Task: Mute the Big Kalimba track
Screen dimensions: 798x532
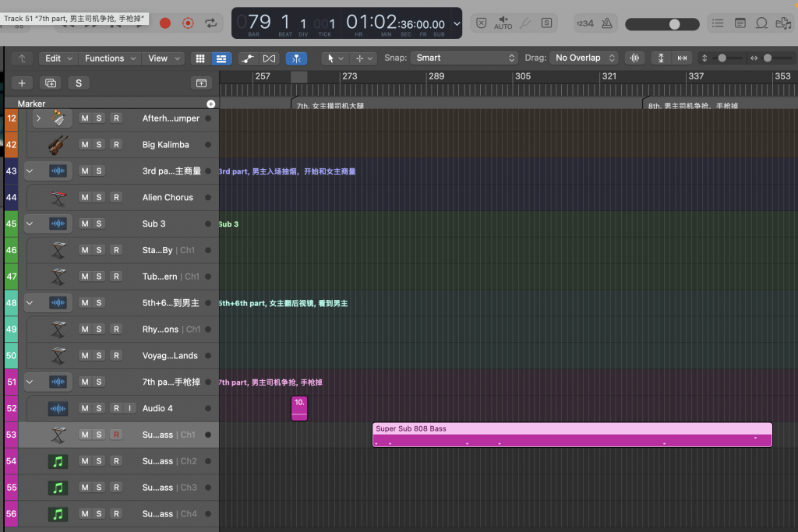Action: coord(84,144)
